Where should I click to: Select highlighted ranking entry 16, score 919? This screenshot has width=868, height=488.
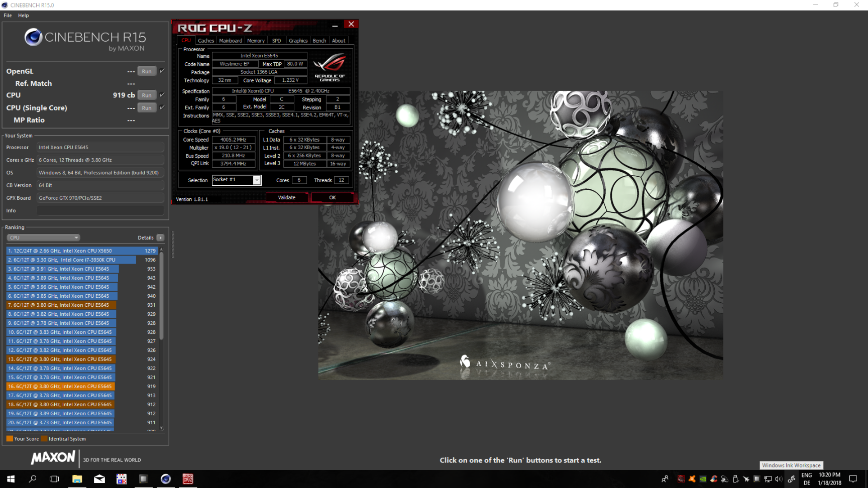point(82,386)
